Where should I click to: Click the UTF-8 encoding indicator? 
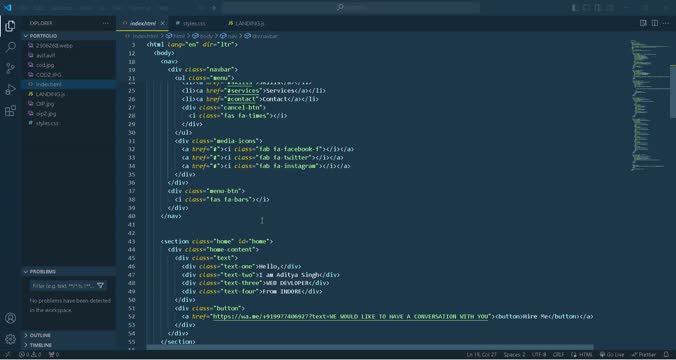(539, 354)
